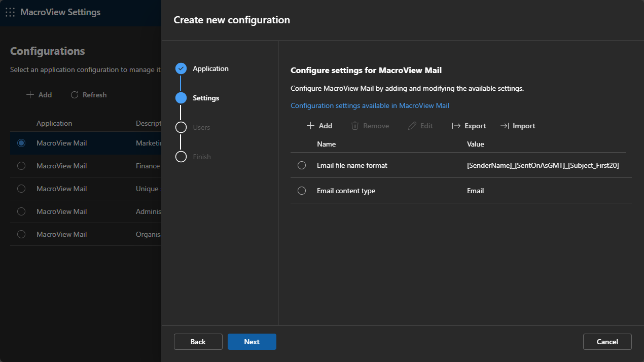The width and height of the screenshot is (644, 362).
Task: Click the Application column header in Configurations
Action: (x=54, y=123)
